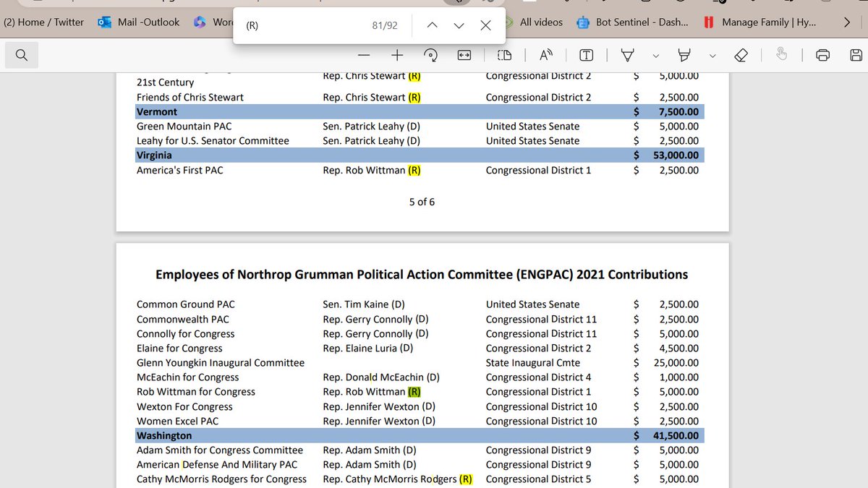The image size is (868, 488).
Task: Click the $ 53,000.00 Virginia total
Action: point(666,155)
